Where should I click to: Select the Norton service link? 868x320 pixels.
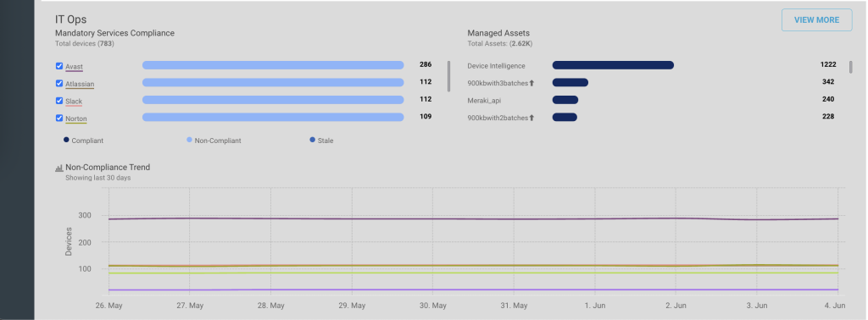click(75, 119)
